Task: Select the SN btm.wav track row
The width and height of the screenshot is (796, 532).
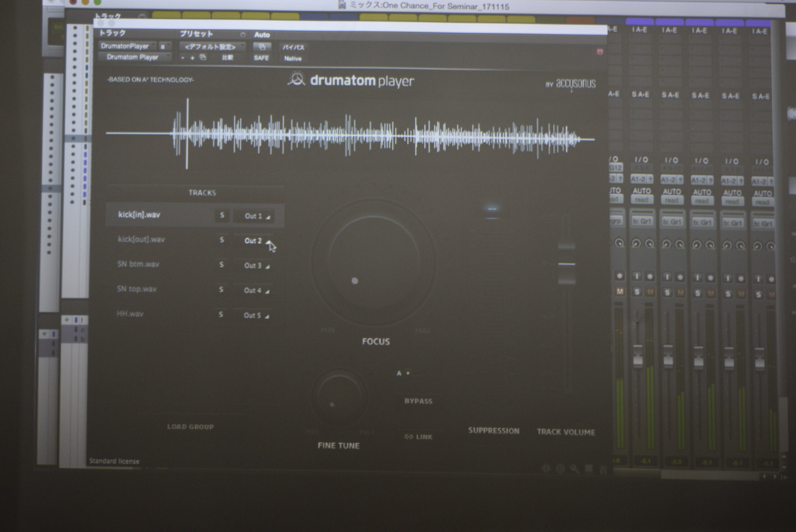Action: point(195,265)
